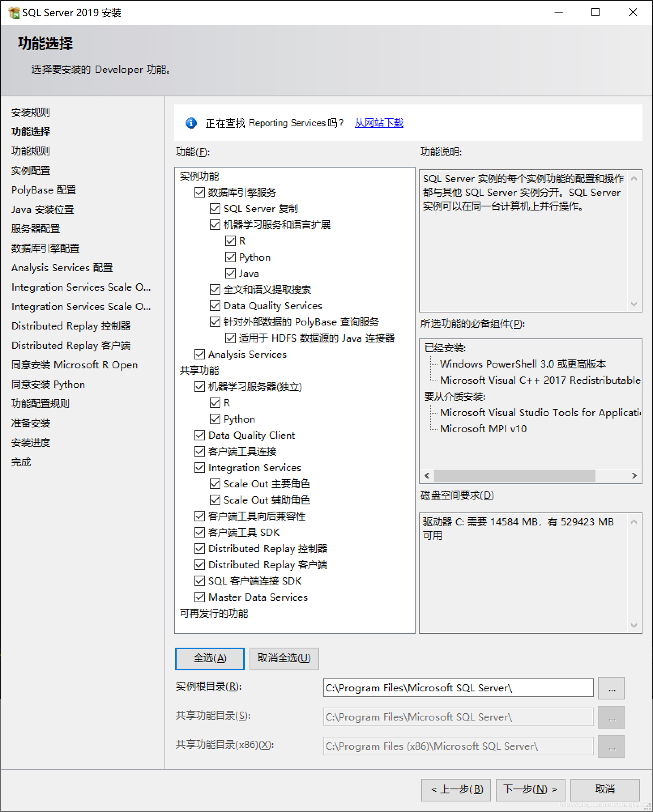Select the 共享功能 tree heading
The height and width of the screenshot is (812, 653).
tap(199, 370)
